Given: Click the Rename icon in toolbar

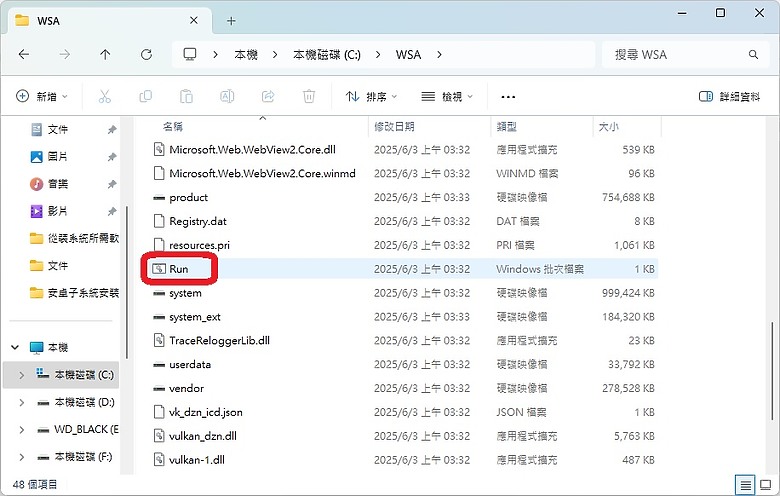Looking at the screenshot, I should [x=227, y=96].
